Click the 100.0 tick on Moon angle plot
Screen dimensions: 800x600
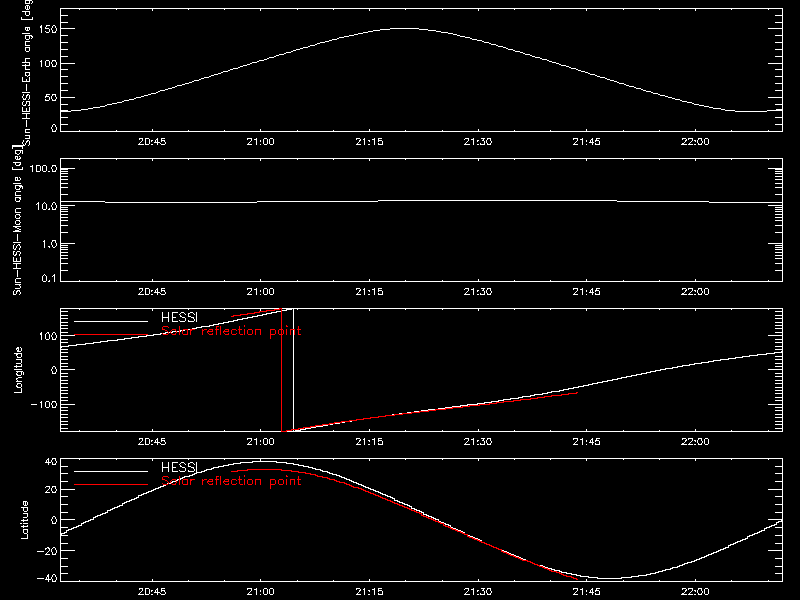(x=43, y=169)
